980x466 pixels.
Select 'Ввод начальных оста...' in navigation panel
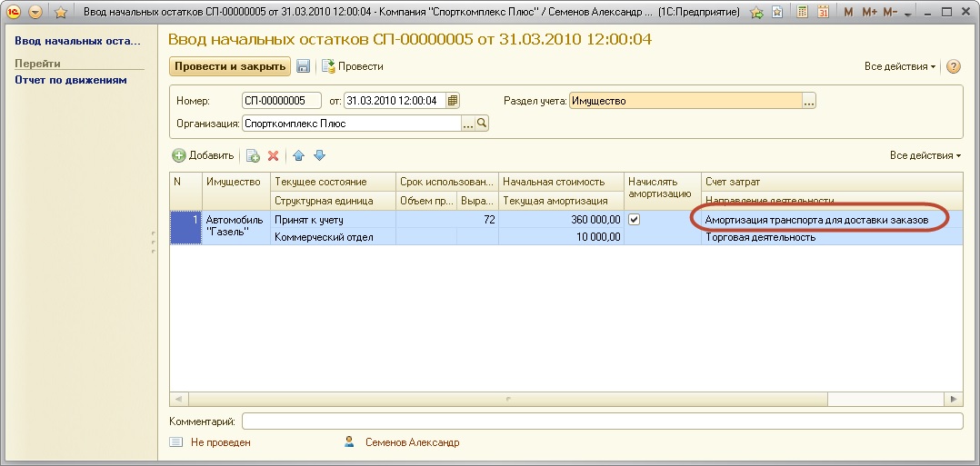[78, 42]
